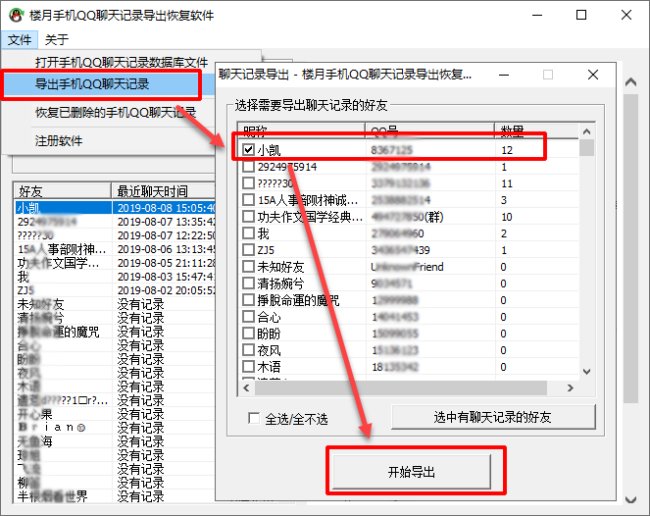Screen dimensions: 650x516
Task: Check the 未知好友 row checkbox
Action: click(248, 266)
